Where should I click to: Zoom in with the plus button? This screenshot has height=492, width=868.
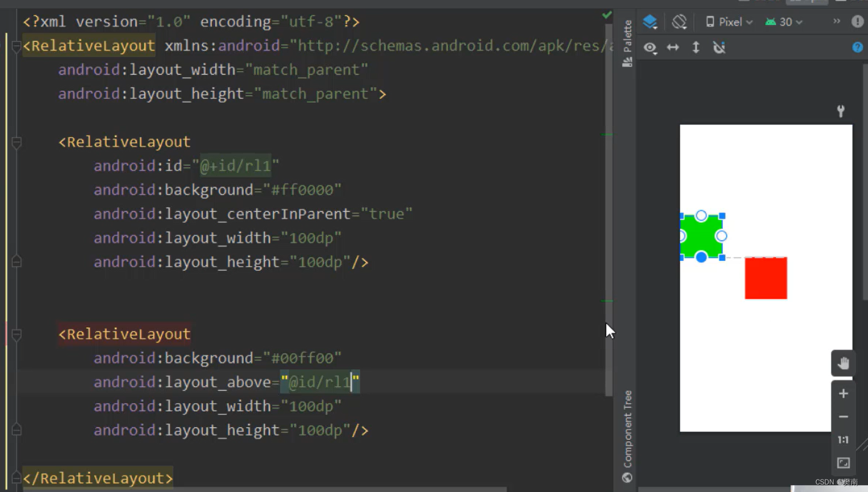point(843,393)
